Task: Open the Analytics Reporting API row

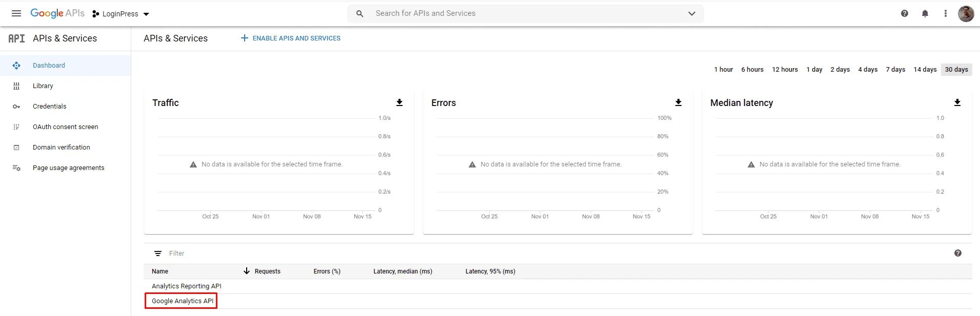Action: point(187,286)
